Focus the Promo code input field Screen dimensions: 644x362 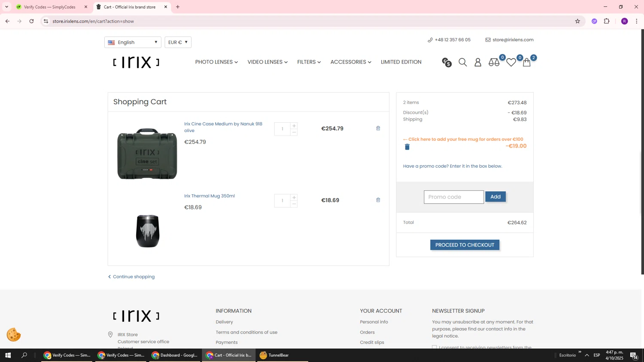point(454,197)
